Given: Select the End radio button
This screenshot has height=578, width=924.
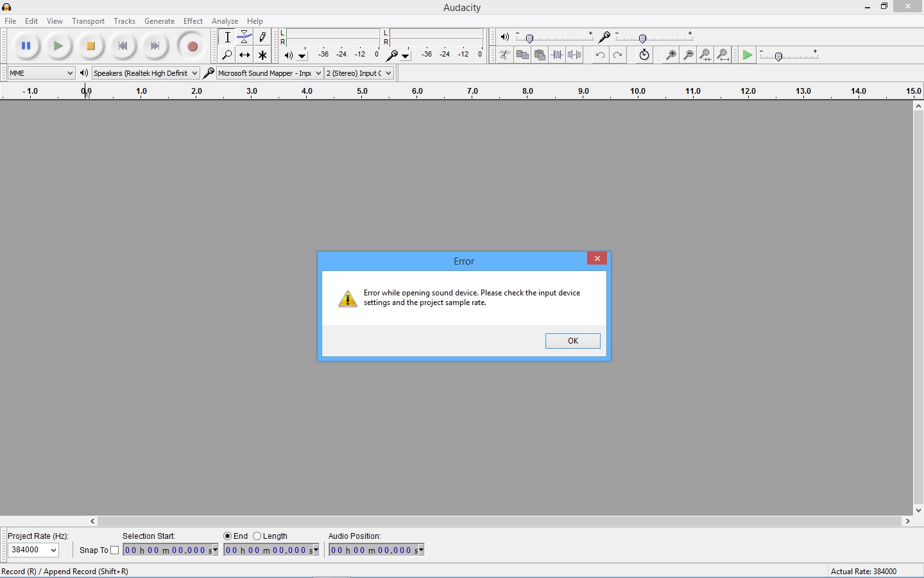Looking at the screenshot, I should coord(227,536).
